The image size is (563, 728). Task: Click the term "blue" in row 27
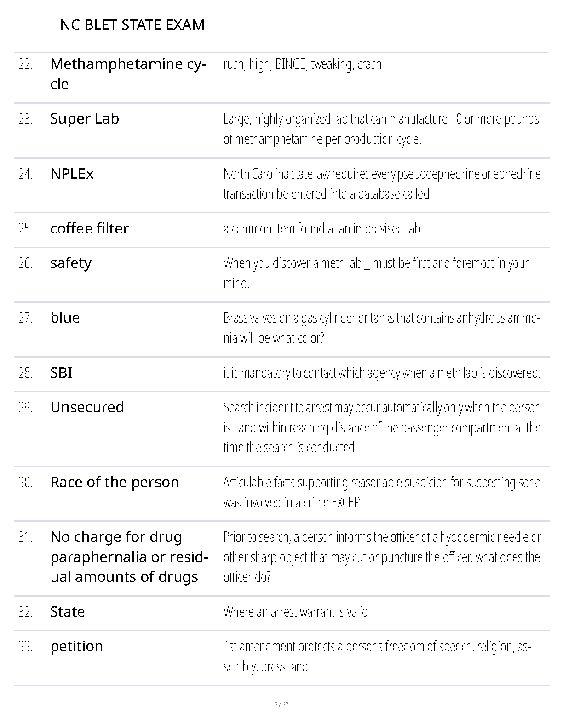pos(65,318)
